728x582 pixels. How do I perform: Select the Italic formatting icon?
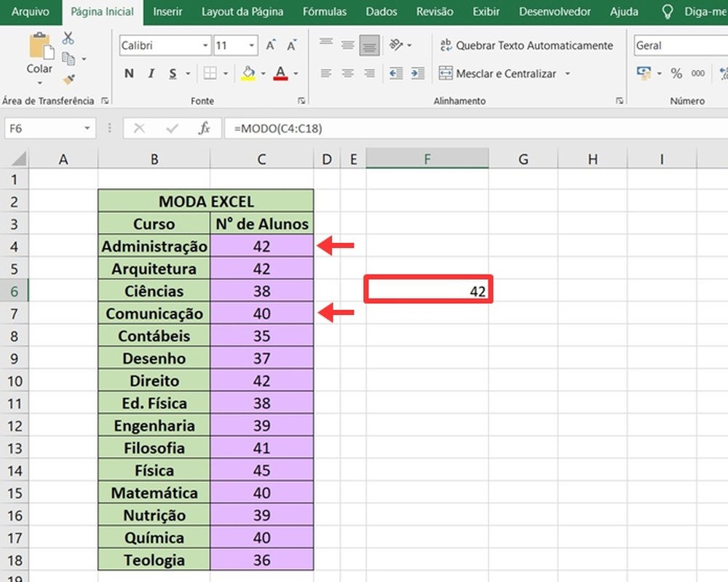click(151, 73)
